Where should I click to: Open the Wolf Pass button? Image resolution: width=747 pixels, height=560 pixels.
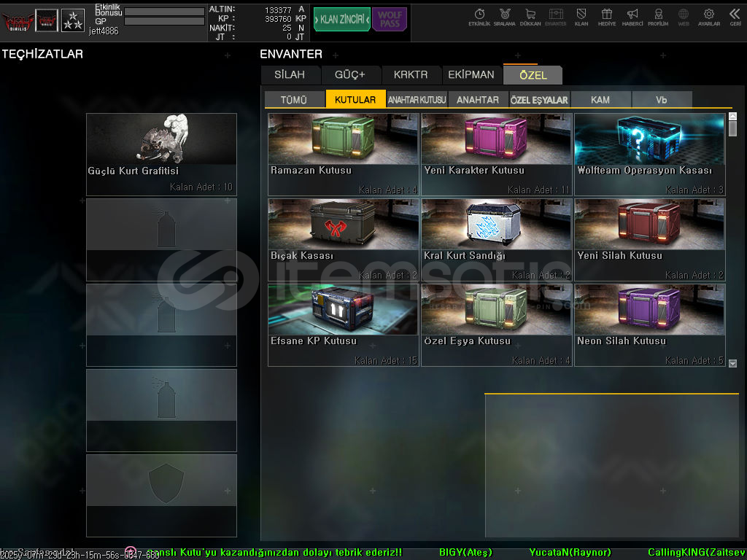pos(390,20)
